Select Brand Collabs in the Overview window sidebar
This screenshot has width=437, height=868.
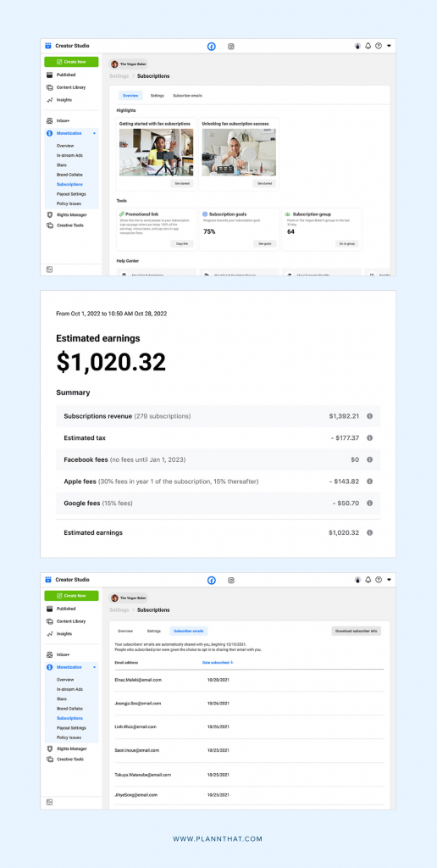tap(69, 175)
